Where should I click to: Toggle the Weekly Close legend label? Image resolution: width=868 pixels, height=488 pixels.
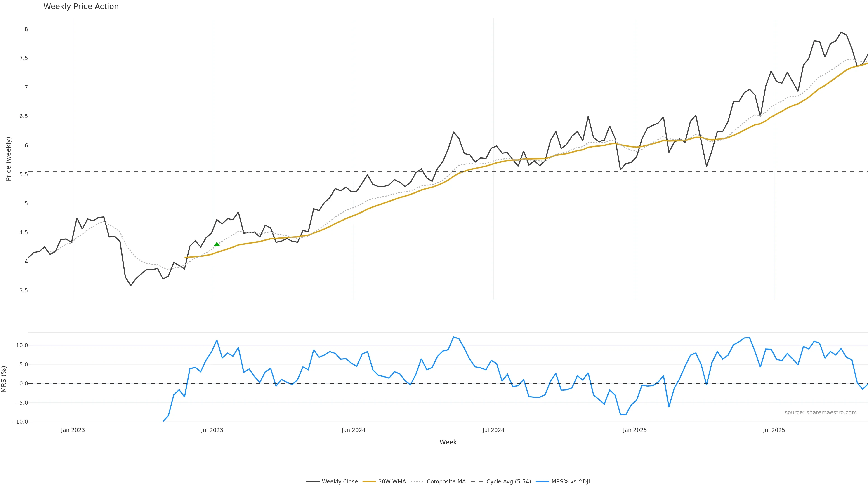(x=339, y=482)
